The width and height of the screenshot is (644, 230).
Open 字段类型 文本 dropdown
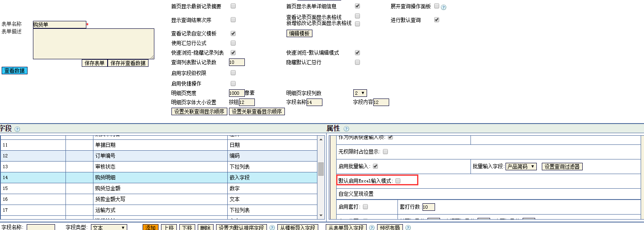pyautogui.click(x=109, y=228)
